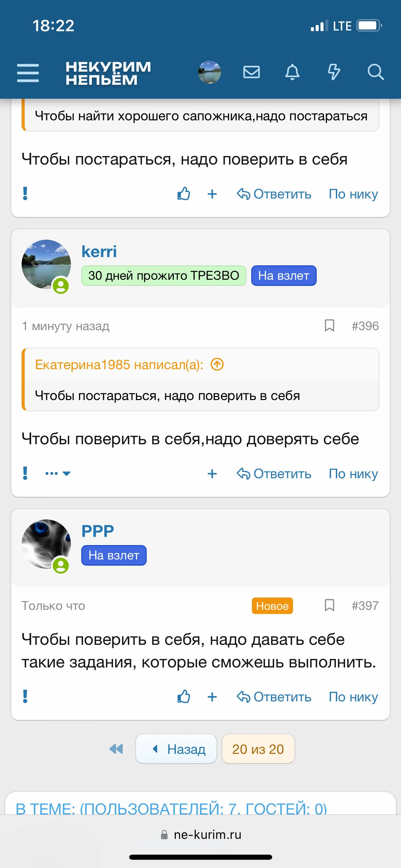Screen dimensions: 401x868
Task: Tap PPP's avatar thumbnail
Action: coord(46,544)
